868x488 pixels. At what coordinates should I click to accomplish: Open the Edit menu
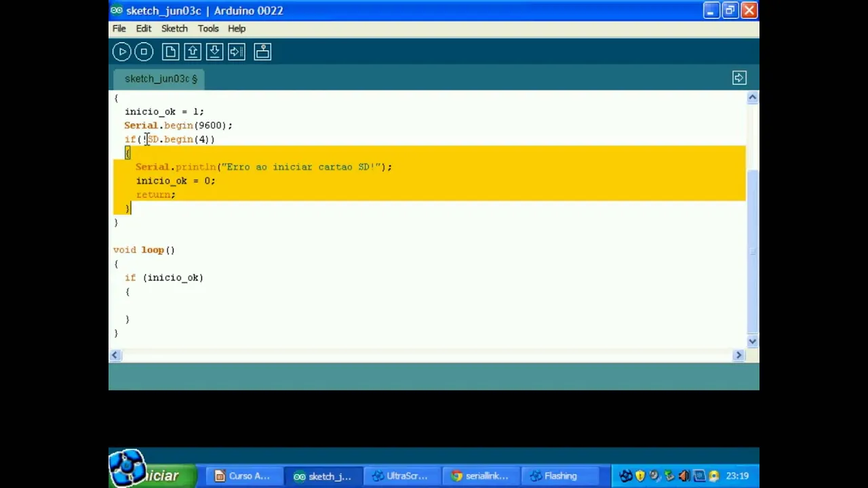click(143, 28)
